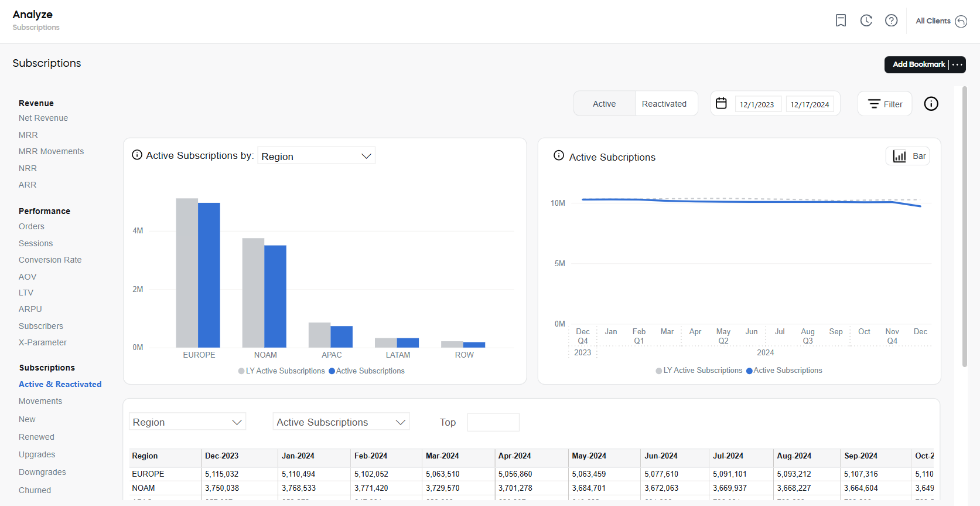Open the history clock icon
Viewport: 980px width, 506px height.
point(866,21)
